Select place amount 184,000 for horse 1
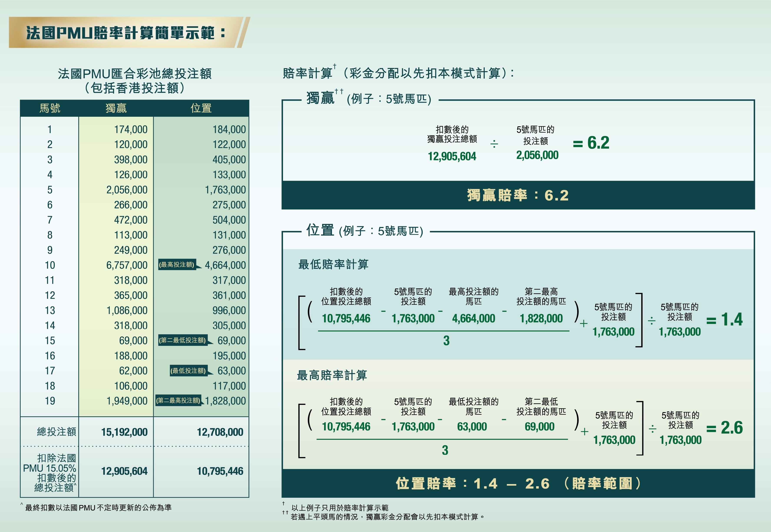The image size is (771, 532). pos(229,129)
